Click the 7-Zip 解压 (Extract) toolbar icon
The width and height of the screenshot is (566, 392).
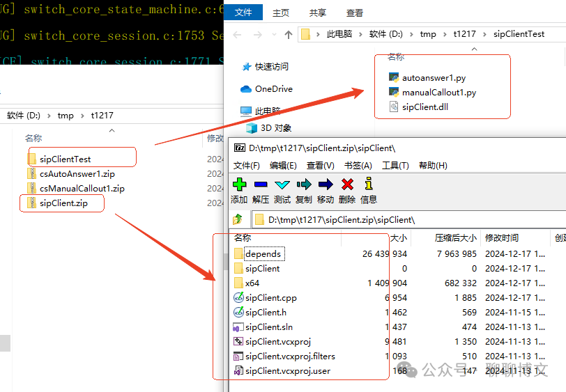pyautogui.click(x=261, y=185)
